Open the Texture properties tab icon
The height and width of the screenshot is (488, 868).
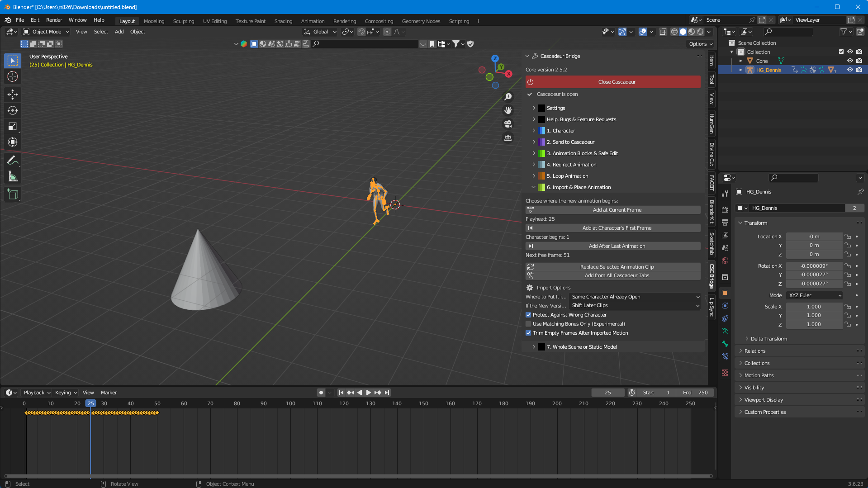point(725,373)
